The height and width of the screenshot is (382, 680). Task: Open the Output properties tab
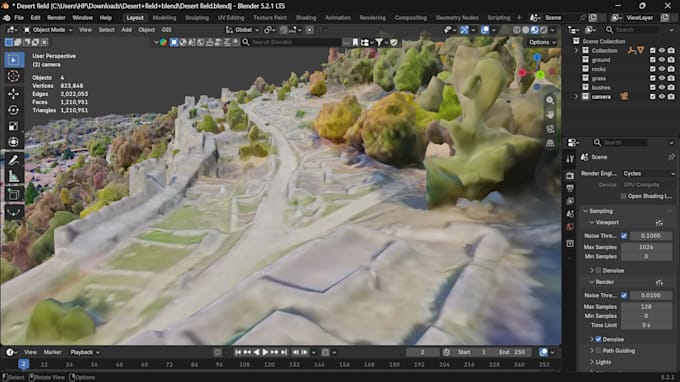coord(570,188)
